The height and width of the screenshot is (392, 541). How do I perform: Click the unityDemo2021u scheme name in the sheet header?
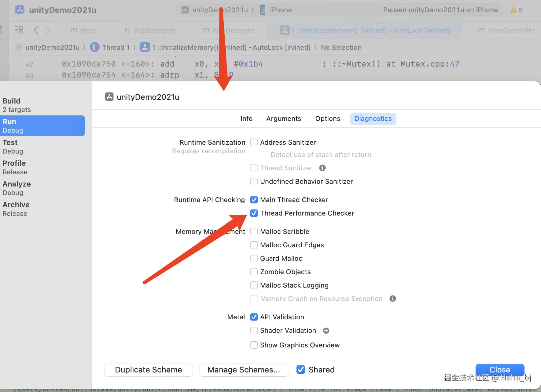(148, 97)
